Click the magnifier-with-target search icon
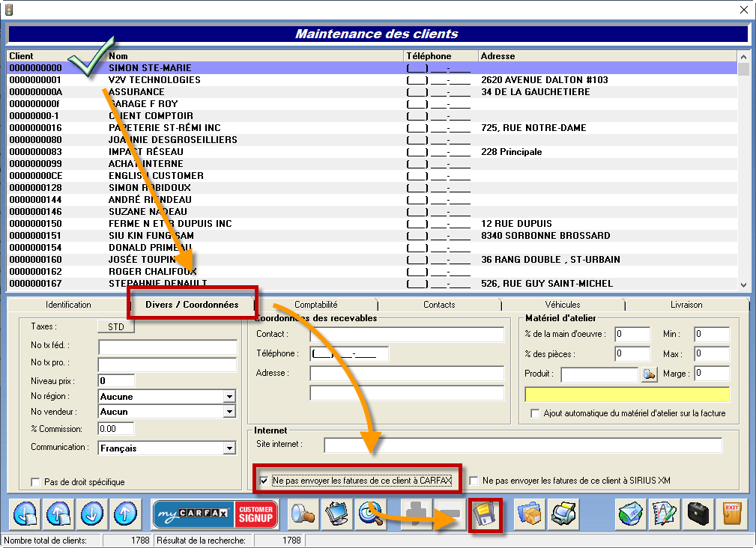 tap(370, 514)
